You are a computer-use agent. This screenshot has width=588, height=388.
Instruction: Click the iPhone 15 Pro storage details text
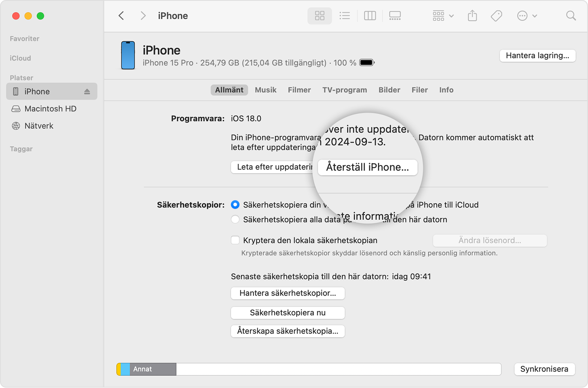coord(249,63)
